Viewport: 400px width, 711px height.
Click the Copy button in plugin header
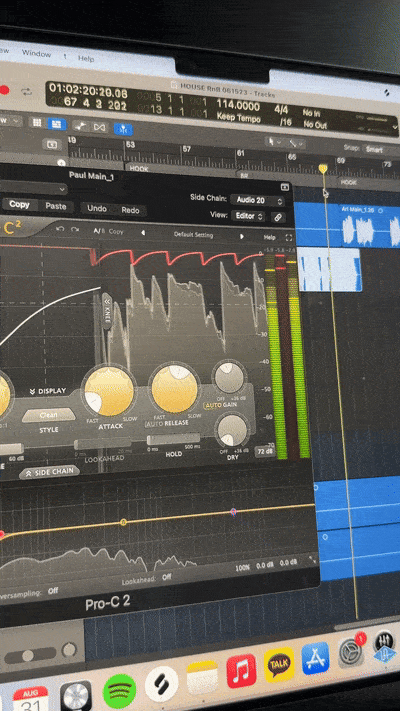(20, 205)
